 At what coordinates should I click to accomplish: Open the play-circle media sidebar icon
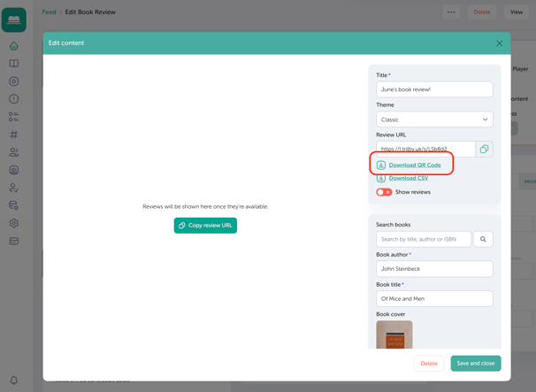coord(13,81)
